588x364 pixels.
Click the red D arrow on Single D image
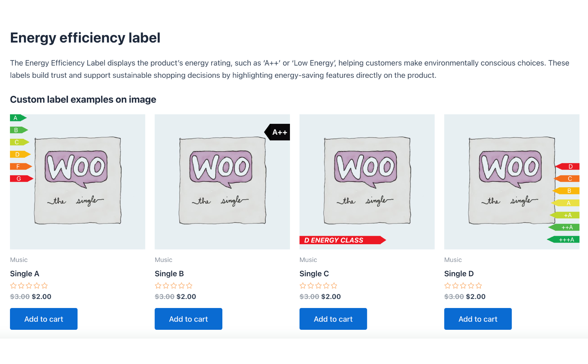(x=567, y=166)
